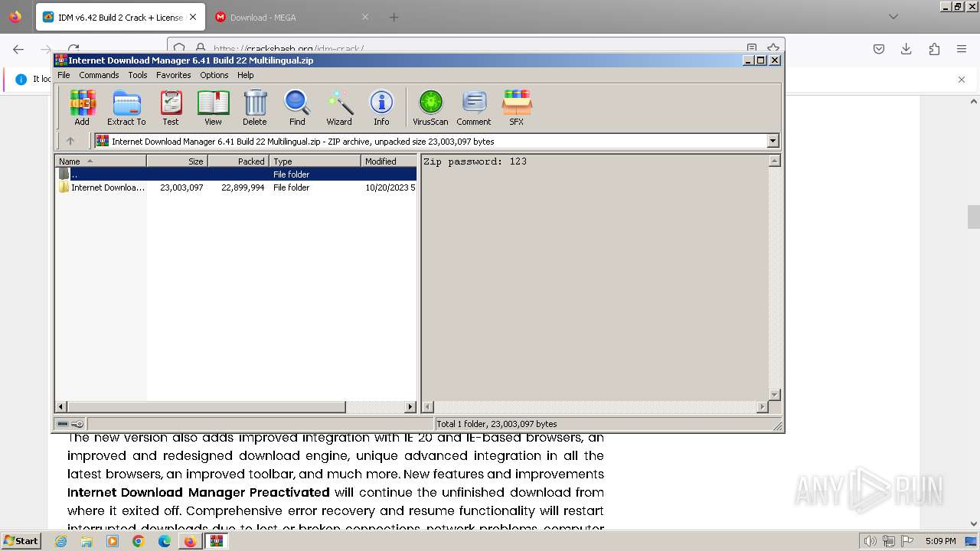This screenshot has width=980, height=551.
Task: Select the parent folder '..' row
Action: tap(236, 174)
